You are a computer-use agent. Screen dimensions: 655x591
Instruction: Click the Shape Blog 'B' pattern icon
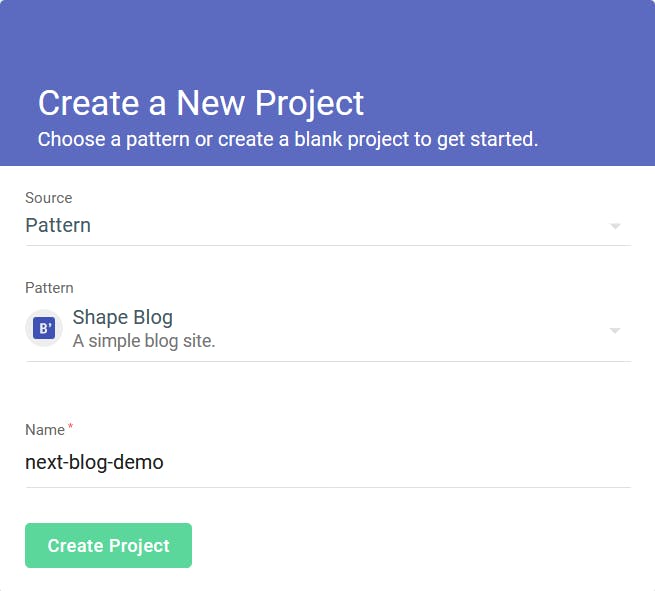click(44, 328)
